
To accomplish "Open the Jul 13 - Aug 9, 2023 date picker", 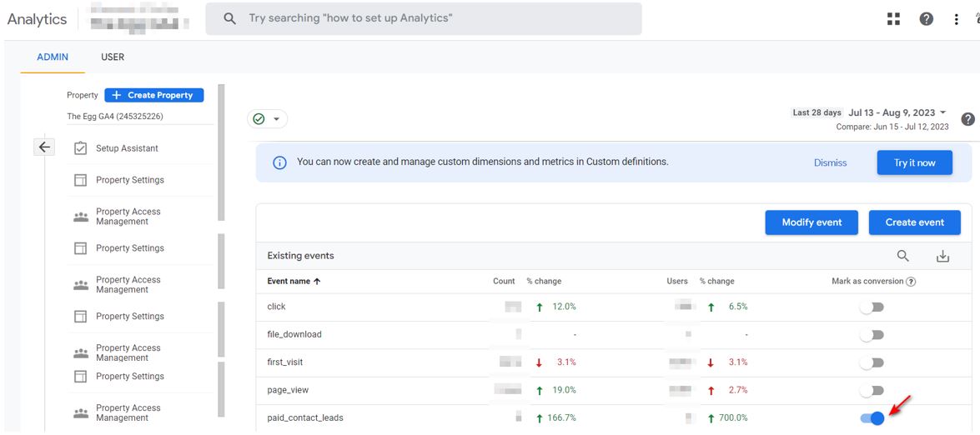I will [897, 112].
